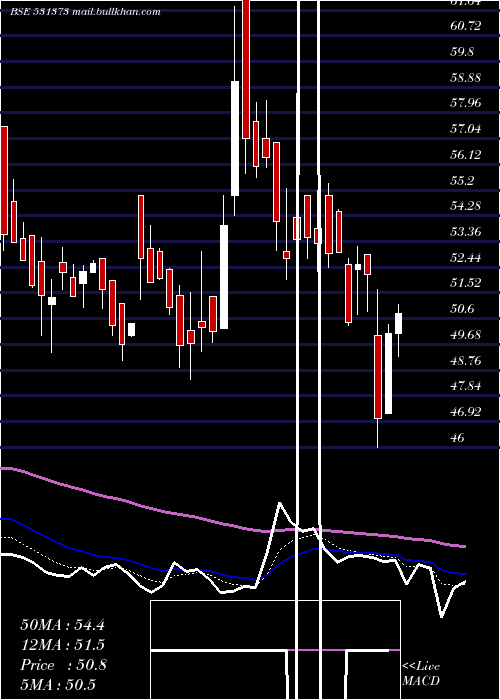This screenshot has height=700, width=500.
Task: Select the '50MA : 54.4' readout
Action: pyautogui.click(x=62, y=625)
